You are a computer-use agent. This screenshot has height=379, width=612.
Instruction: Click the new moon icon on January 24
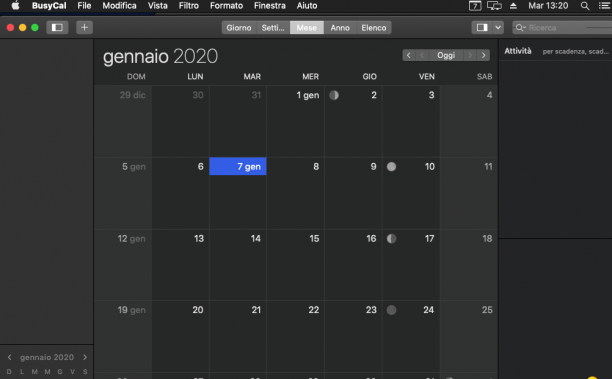click(x=391, y=310)
